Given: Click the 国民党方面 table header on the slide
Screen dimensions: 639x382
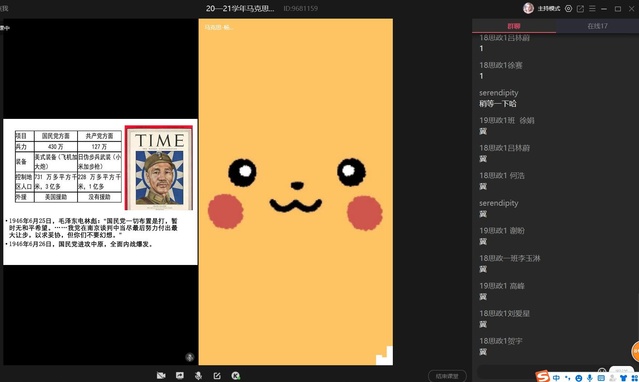Looking at the screenshot, I should [x=55, y=136].
